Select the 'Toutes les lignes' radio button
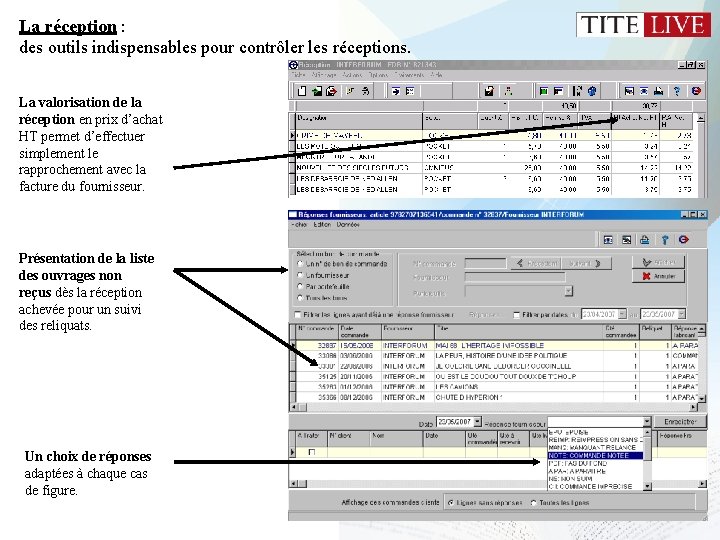 point(534,503)
